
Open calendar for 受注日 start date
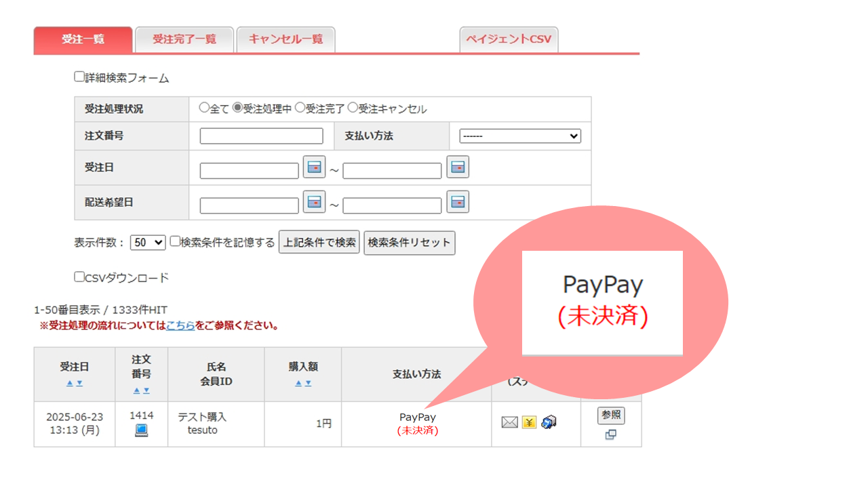click(x=314, y=167)
